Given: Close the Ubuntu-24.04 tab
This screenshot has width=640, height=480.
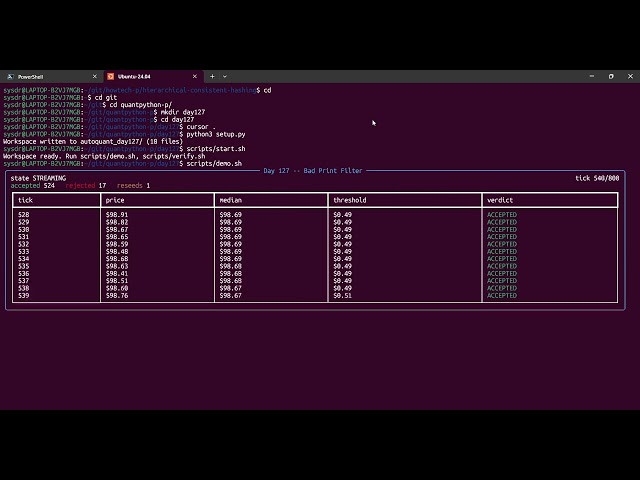Looking at the screenshot, I should [195, 76].
